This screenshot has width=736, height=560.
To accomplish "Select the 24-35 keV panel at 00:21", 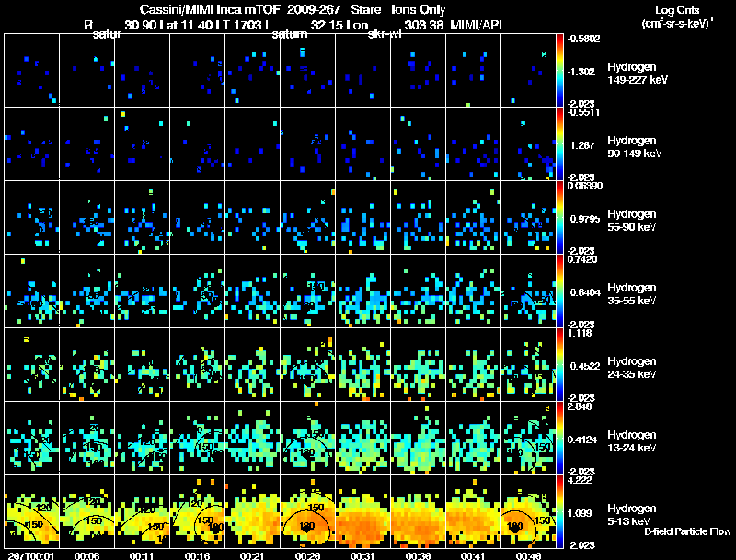I will click(x=252, y=364).
